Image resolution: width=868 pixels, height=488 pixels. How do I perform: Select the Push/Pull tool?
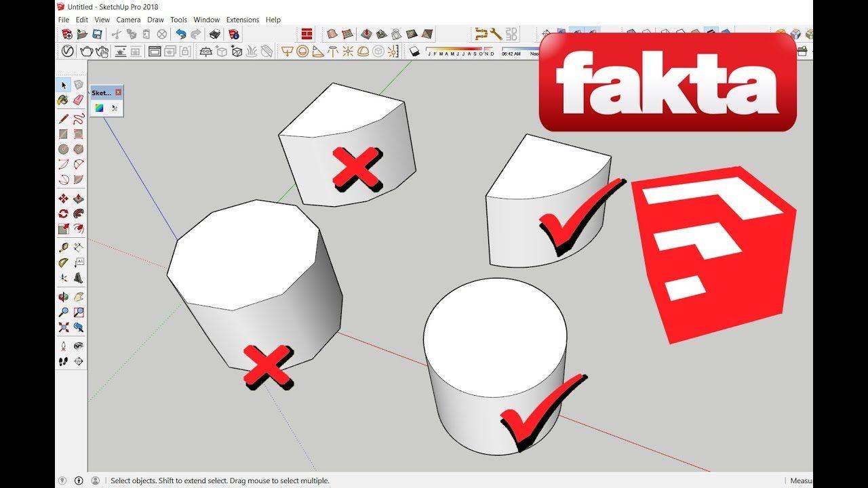(79, 199)
